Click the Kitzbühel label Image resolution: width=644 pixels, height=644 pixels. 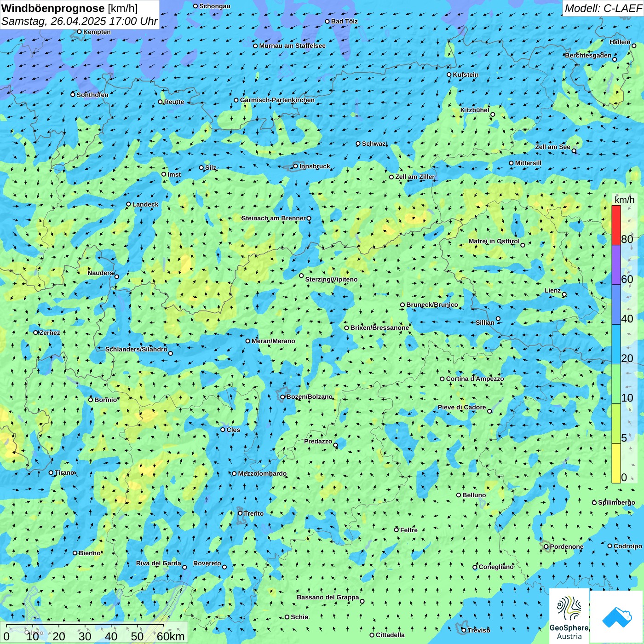coord(475,110)
